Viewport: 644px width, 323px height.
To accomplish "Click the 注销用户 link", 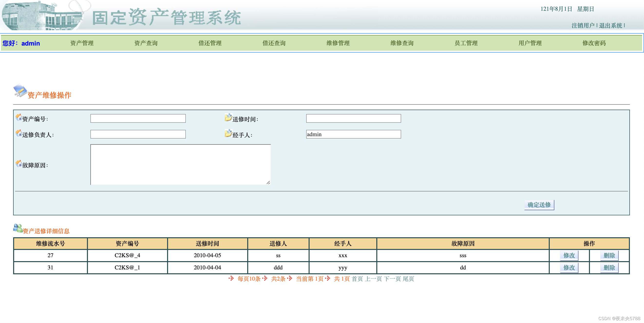I will [583, 26].
